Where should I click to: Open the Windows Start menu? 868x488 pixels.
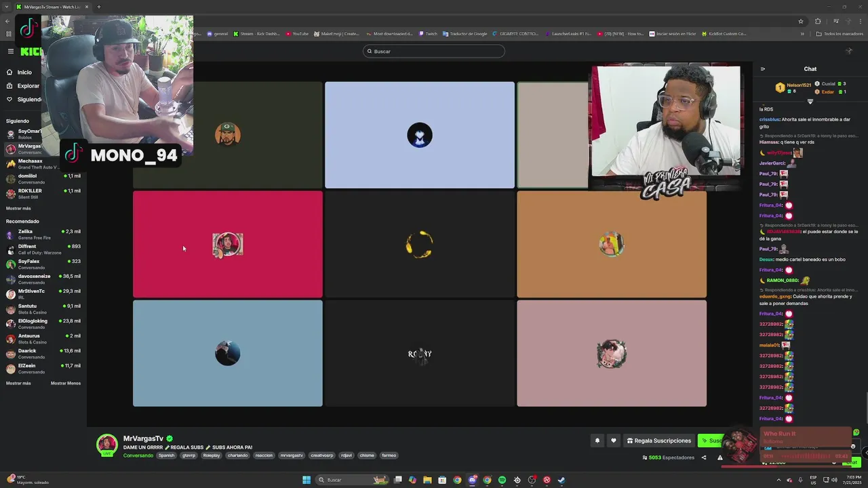point(307,480)
